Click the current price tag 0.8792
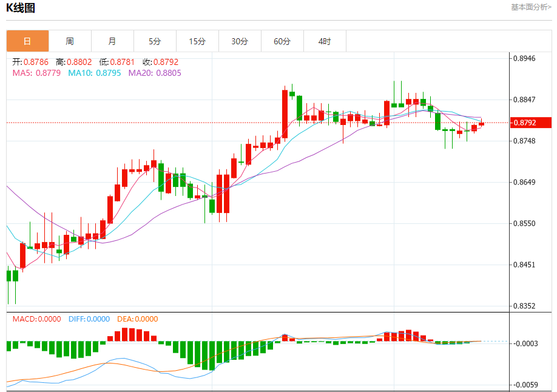The height and width of the screenshot is (392, 557). click(531, 123)
